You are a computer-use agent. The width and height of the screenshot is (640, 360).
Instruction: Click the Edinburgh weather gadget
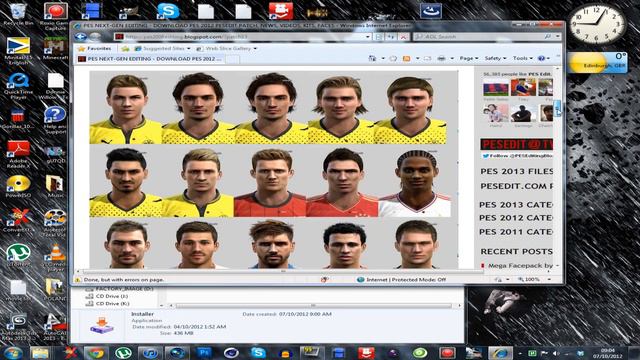pos(598,62)
